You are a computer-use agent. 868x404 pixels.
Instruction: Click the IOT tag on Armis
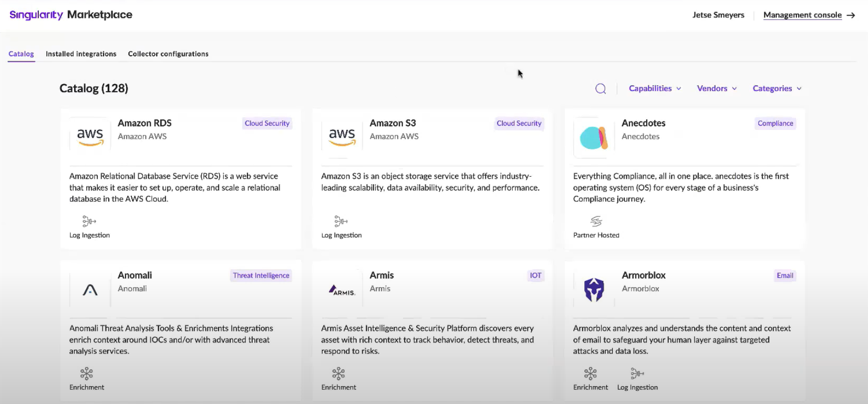535,276
